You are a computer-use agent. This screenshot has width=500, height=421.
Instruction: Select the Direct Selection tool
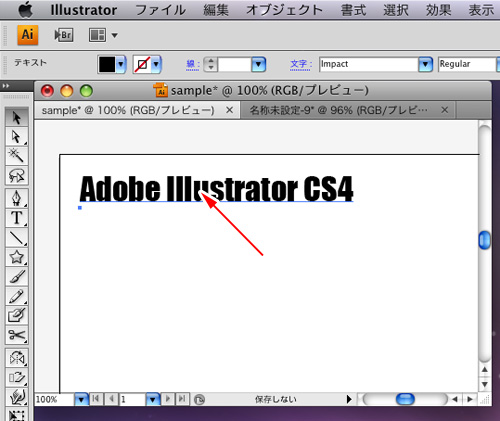(16, 137)
